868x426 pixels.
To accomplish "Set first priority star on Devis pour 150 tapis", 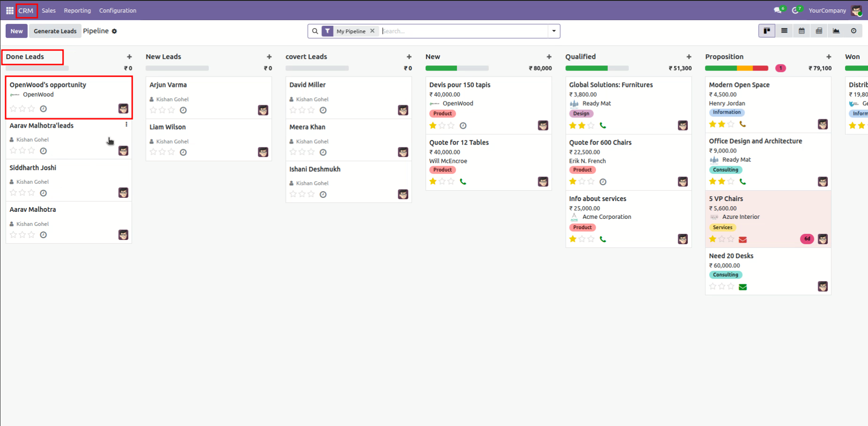I will (433, 125).
